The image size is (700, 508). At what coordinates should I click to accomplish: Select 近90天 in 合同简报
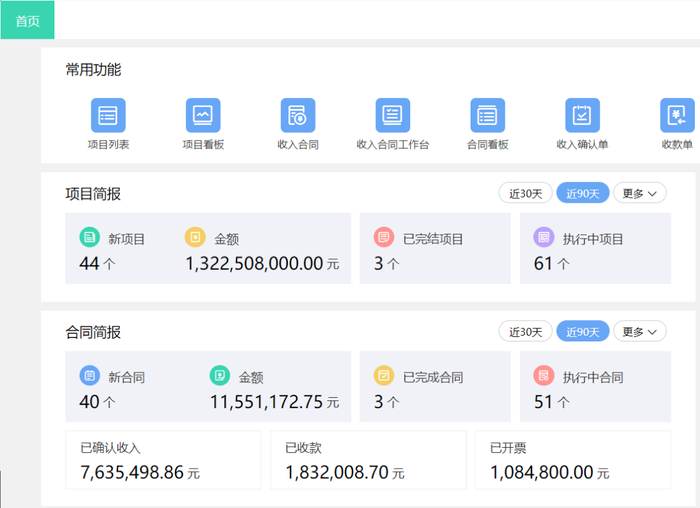tap(583, 332)
